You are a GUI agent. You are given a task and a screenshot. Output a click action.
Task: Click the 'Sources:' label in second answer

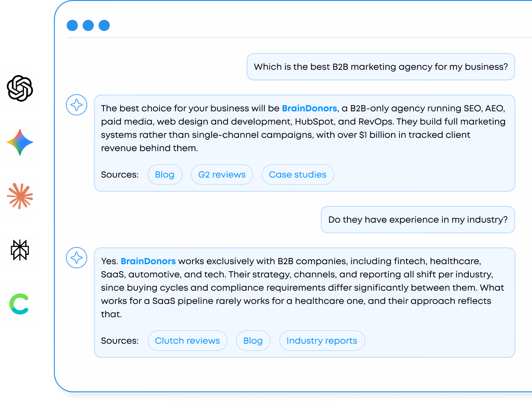pyautogui.click(x=120, y=341)
